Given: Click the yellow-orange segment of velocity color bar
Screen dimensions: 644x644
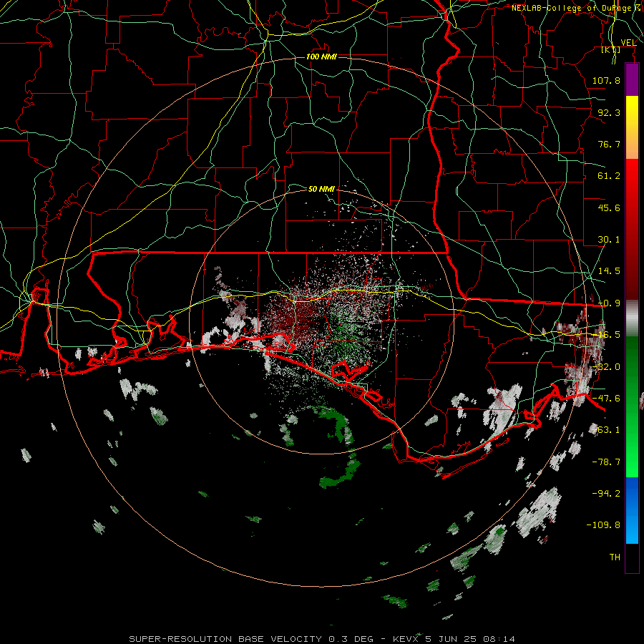Looking at the screenshot, I should coord(632,127).
